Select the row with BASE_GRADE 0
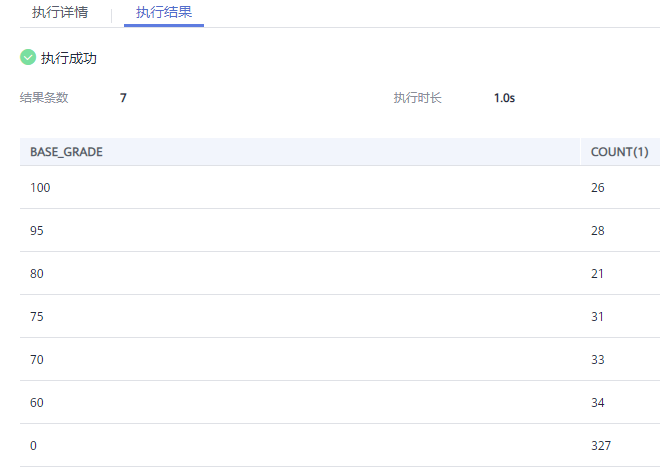Image resolution: width=660 pixels, height=475 pixels. tap(340, 445)
